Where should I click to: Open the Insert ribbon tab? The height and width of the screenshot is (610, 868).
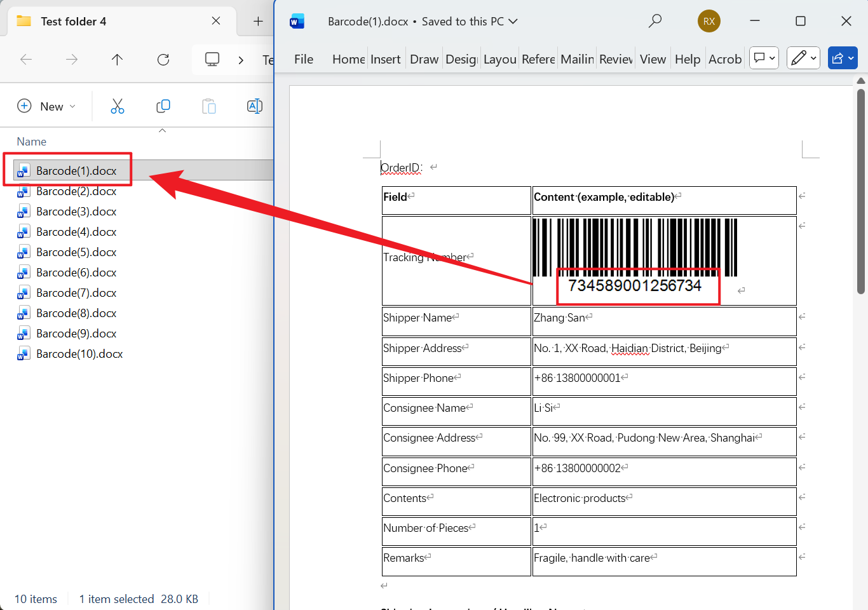[x=385, y=59]
